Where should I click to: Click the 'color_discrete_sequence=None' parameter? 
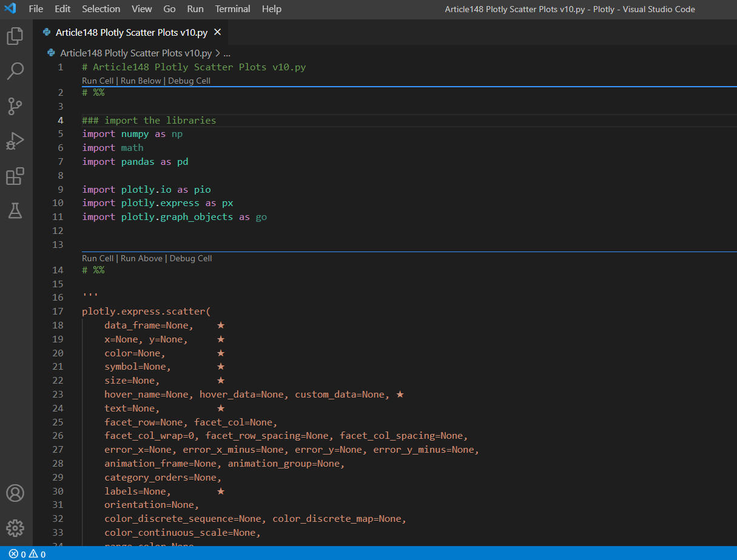pos(183,519)
